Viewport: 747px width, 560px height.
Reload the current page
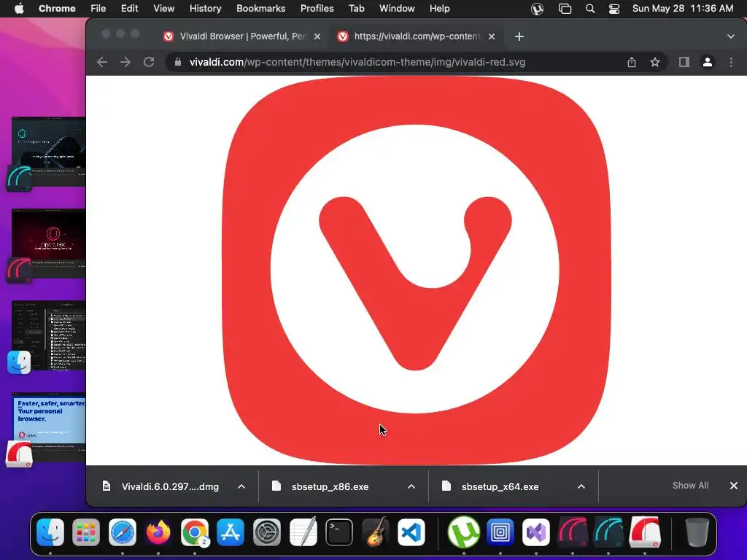pyautogui.click(x=149, y=62)
